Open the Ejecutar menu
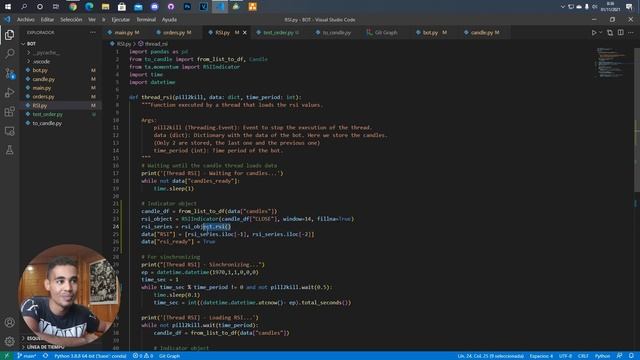The image size is (640, 360). 120,20
